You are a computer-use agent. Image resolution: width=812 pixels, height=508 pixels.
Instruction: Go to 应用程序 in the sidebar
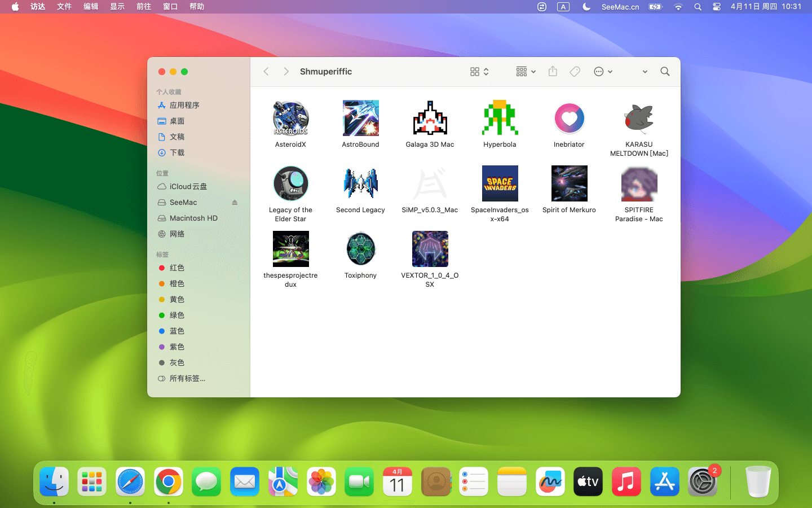pyautogui.click(x=184, y=106)
